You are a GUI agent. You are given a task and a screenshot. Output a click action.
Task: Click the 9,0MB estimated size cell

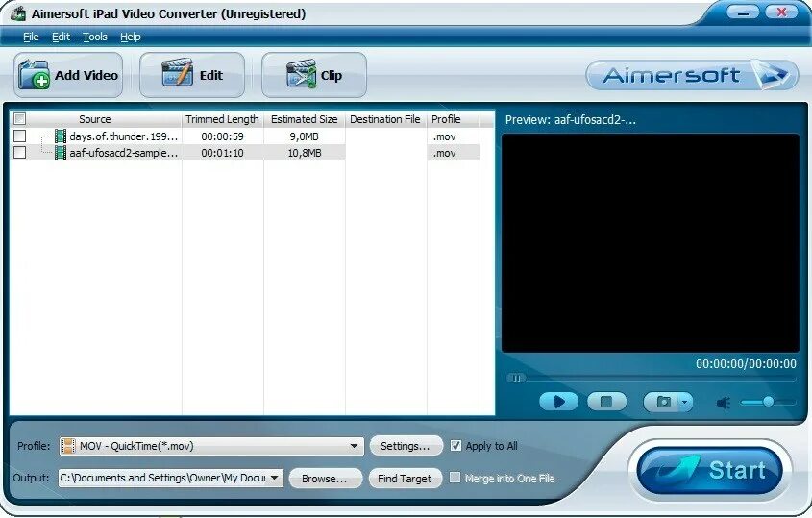[x=304, y=136]
